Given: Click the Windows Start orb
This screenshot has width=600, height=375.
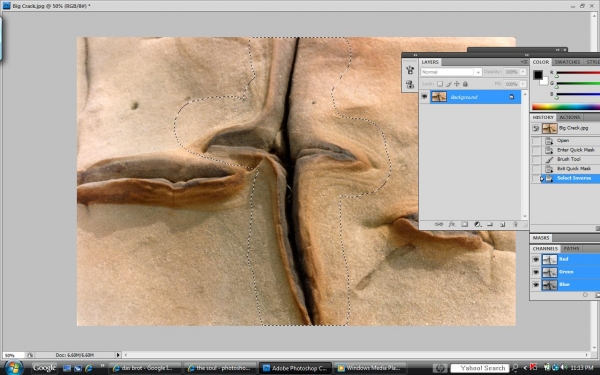Looking at the screenshot, I should (14, 368).
